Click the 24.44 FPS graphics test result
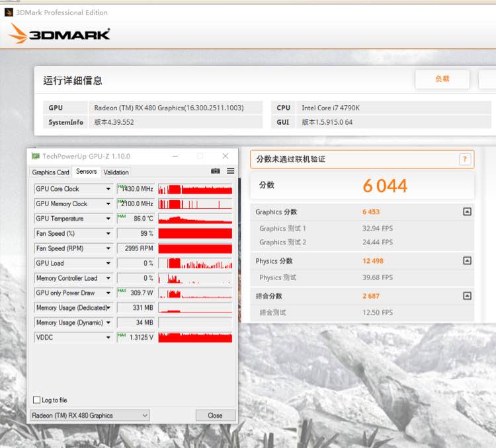496x448 pixels. pyautogui.click(x=378, y=243)
